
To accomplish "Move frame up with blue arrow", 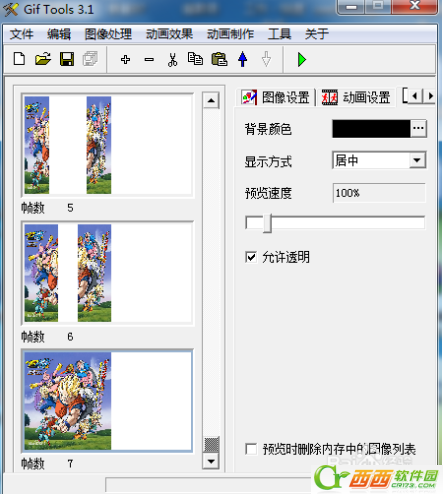I will 243,59.
